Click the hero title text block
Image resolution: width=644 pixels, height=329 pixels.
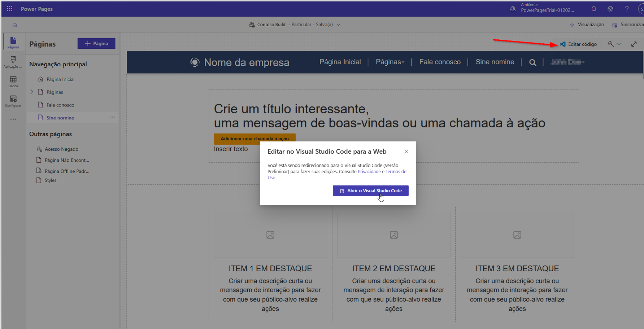tap(379, 116)
